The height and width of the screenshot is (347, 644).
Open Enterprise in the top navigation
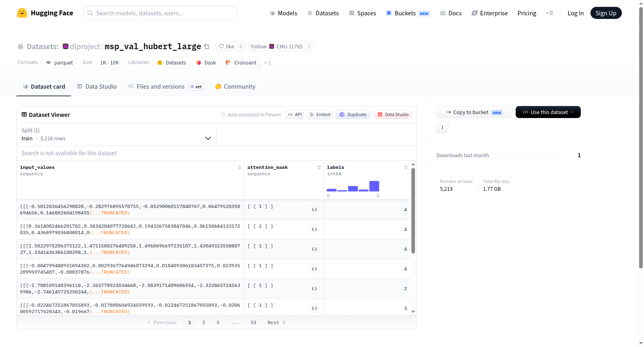pos(489,13)
